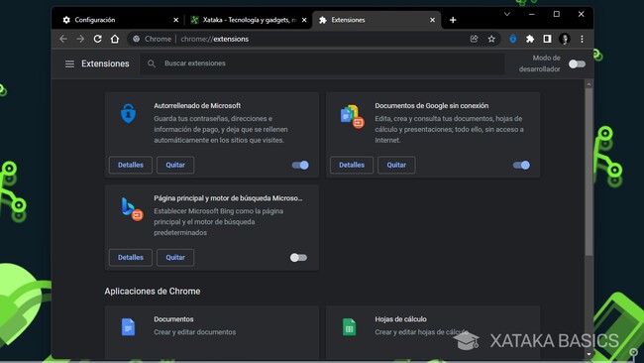Viewport: 644px width, 363px height.
Task: Close the Xataka tab
Action: (304, 20)
